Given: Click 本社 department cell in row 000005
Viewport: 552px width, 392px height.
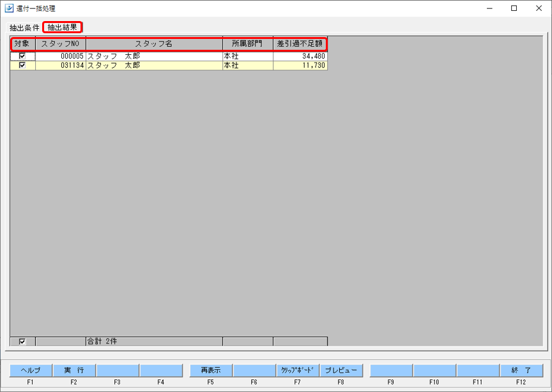Looking at the screenshot, I should tap(248, 56).
